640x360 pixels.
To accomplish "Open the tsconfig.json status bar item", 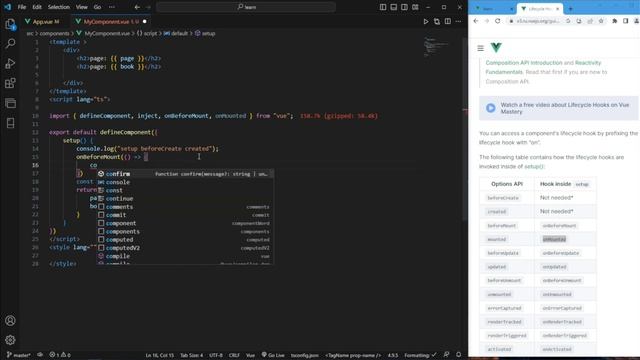I will 304,355.
